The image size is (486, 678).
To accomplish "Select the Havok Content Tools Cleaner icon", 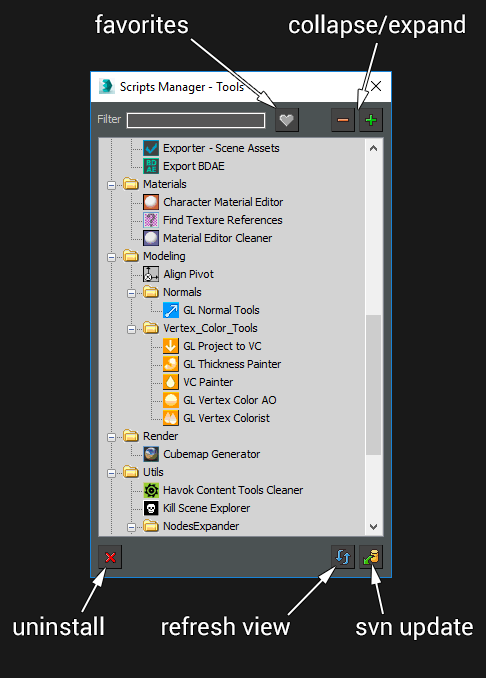I will pyautogui.click(x=151, y=490).
